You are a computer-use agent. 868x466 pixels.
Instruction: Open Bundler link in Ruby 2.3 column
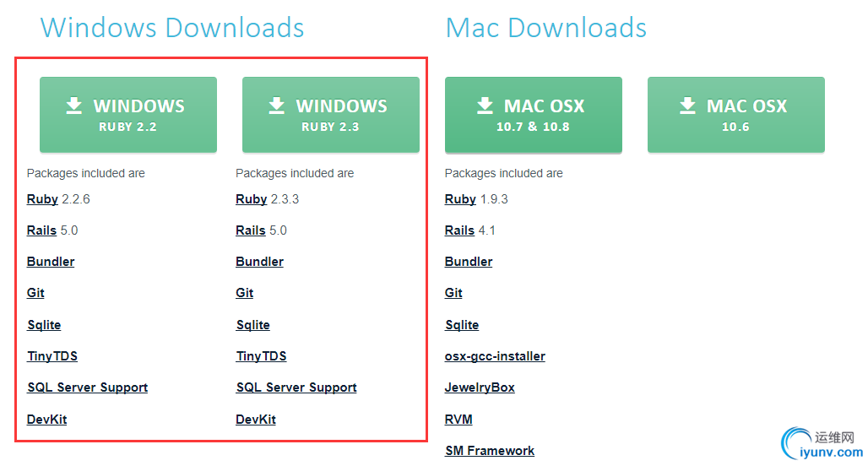[x=259, y=262]
